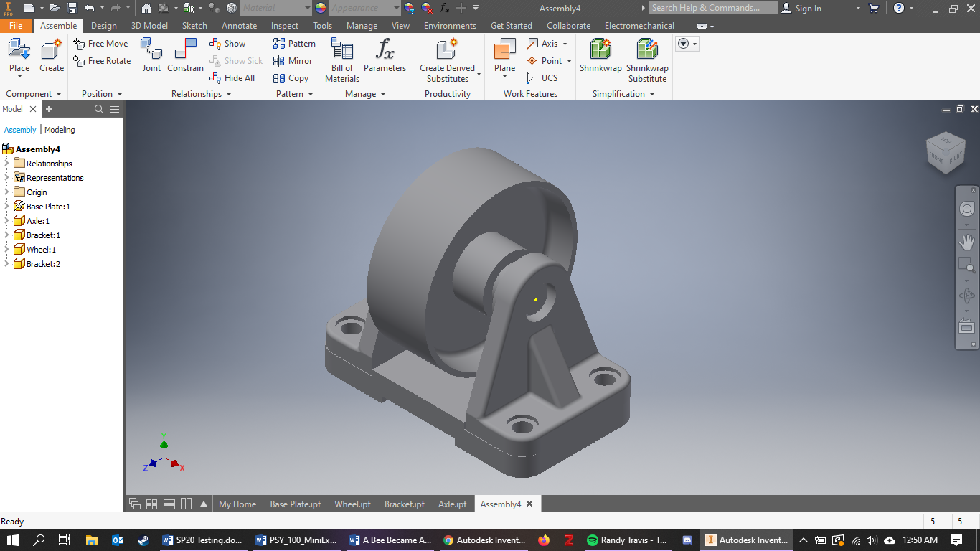
Task: Open the fx Parameters dialog
Action: coord(385,55)
